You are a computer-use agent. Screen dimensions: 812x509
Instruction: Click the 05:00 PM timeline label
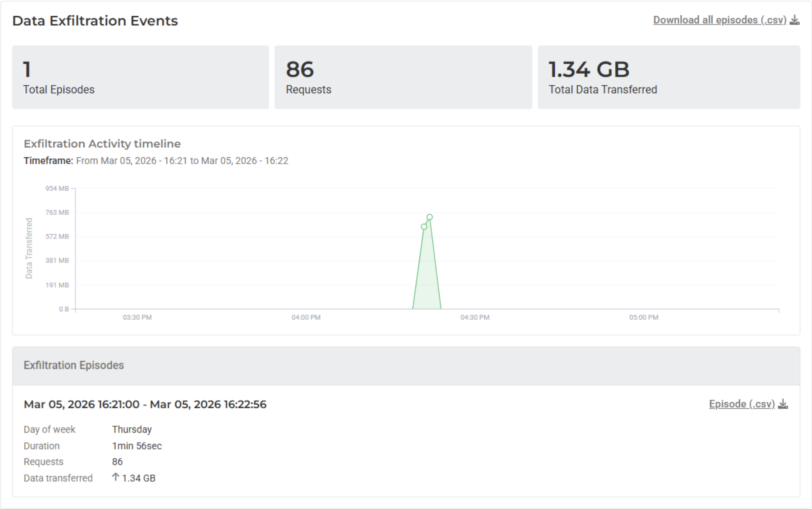(644, 317)
